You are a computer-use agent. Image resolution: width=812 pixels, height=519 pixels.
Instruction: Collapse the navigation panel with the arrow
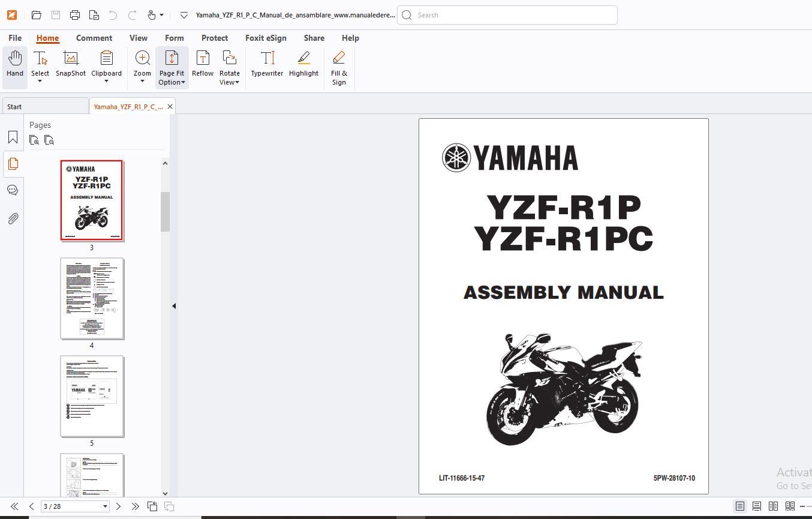click(x=174, y=306)
